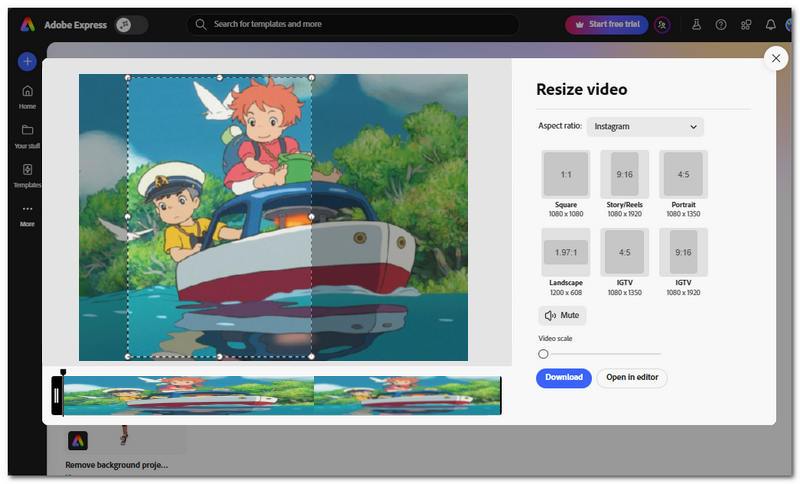Open Templates in the sidebar
800x484 pixels.
click(x=27, y=175)
